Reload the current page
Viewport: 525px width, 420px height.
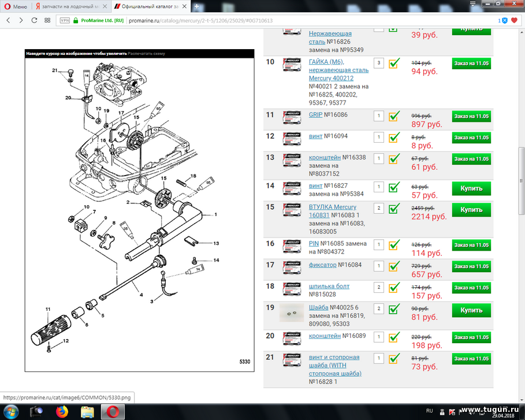coord(34,20)
